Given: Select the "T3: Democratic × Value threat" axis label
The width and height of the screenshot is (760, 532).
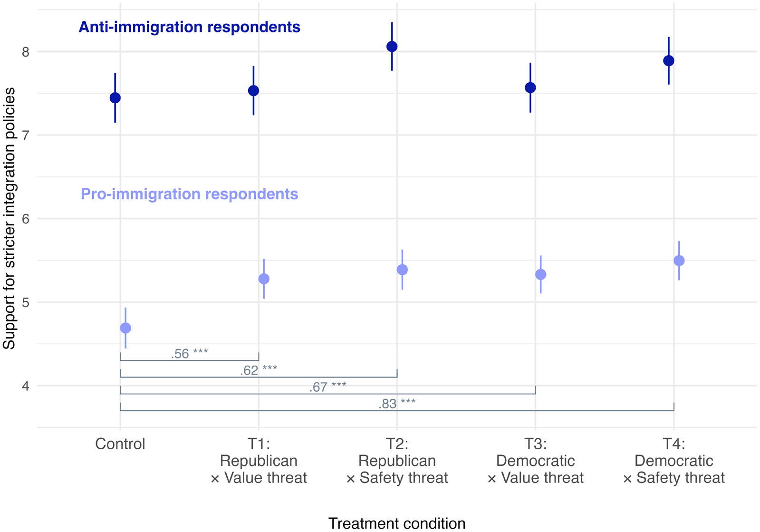Looking at the screenshot, I should pyautogui.click(x=536, y=461).
